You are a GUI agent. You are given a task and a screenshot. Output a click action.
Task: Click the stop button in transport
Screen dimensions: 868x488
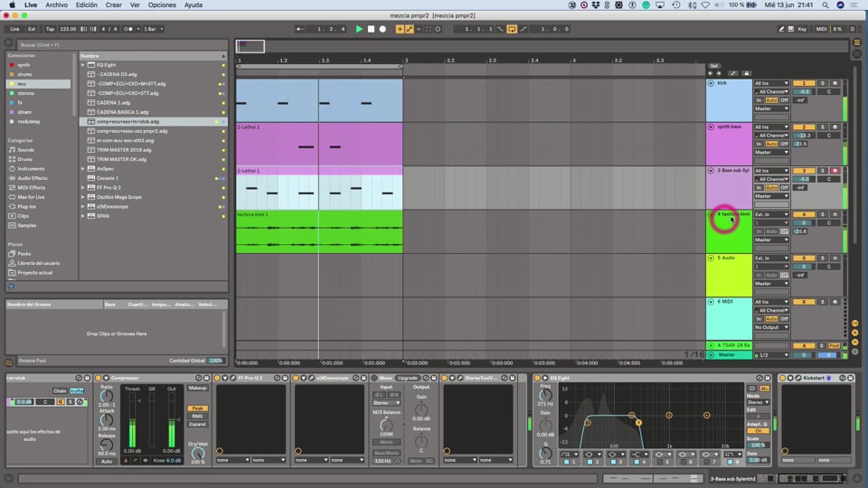[x=371, y=29]
